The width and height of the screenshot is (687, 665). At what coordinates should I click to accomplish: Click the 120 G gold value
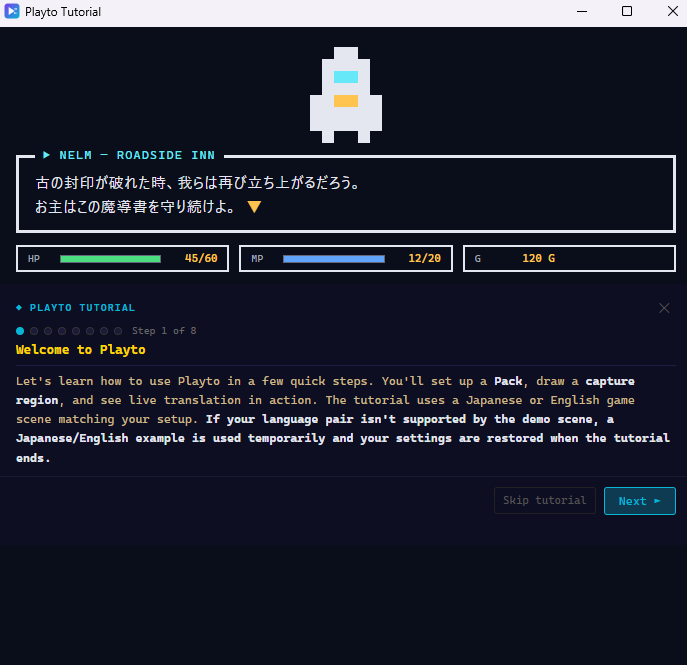538,258
